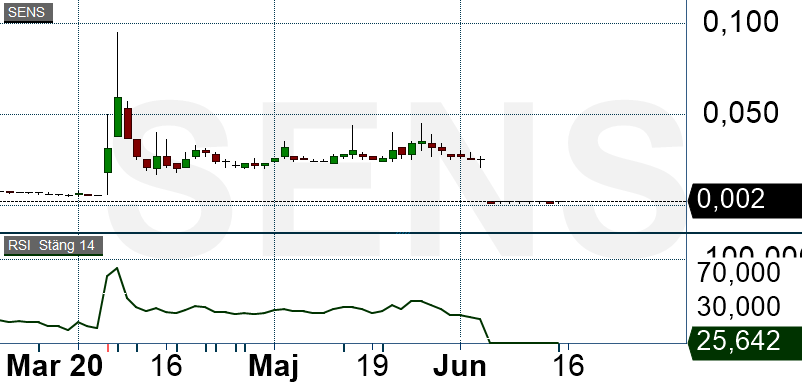Viewport: 802px width, 391px height.
Task: Click the large red candle after the spike
Action: pyautogui.click(x=128, y=123)
